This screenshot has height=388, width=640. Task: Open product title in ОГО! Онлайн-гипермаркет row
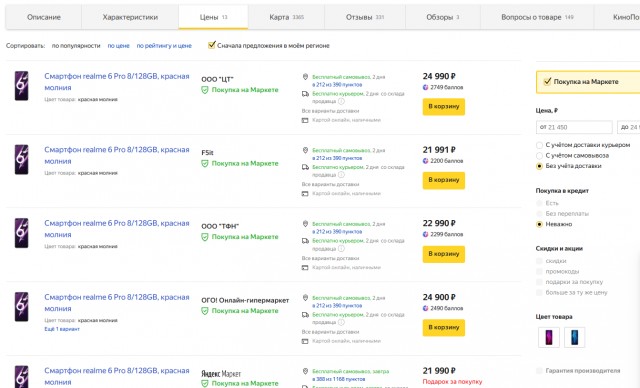coord(117,303)
